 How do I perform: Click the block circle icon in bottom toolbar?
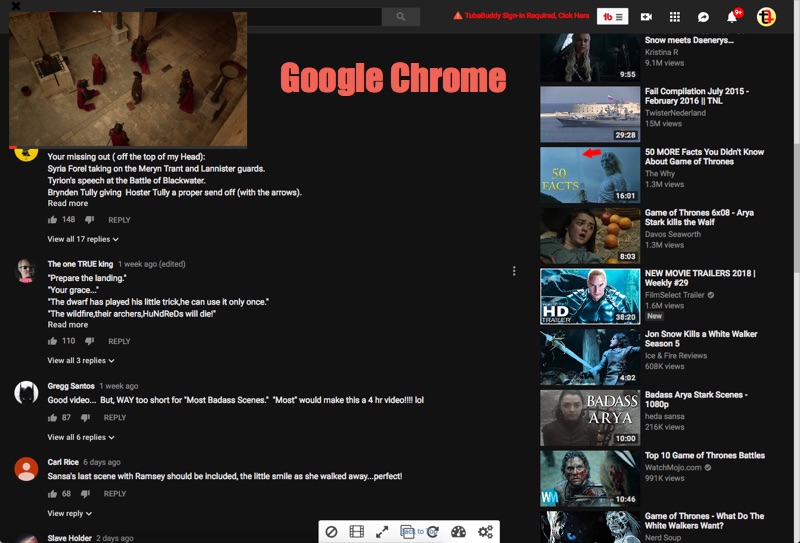coord(331,532)
